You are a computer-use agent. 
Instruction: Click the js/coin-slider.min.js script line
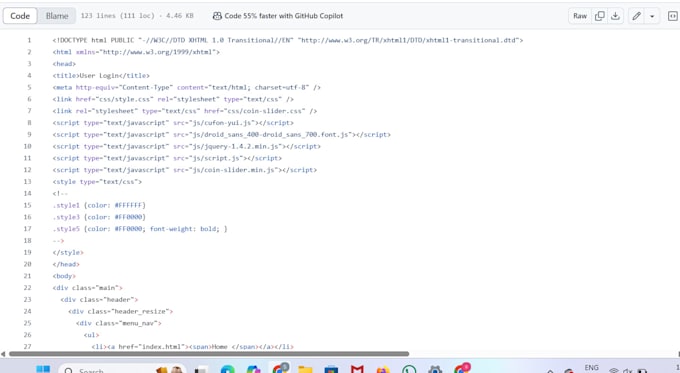(185, 170)
